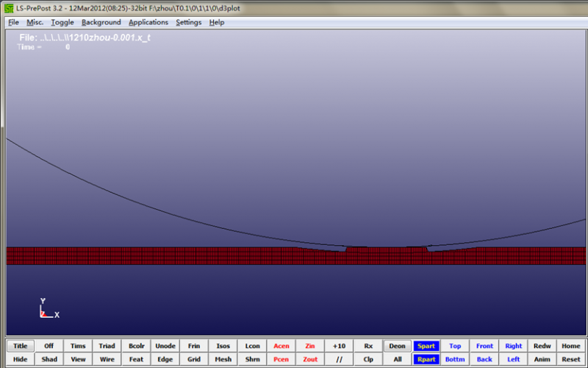Toggle the Tims time display
Viewport: 588px width, 368px height.
tap(78, 346)
